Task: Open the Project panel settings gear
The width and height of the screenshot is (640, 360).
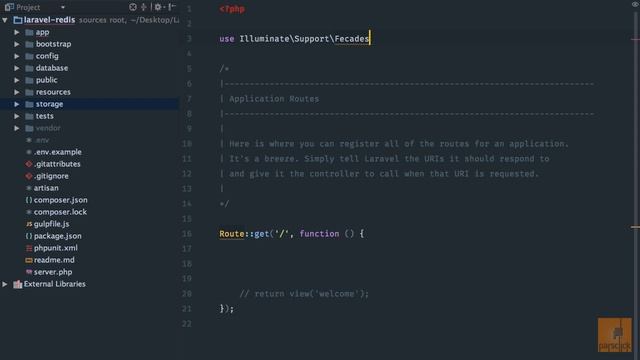Action: pyautogui.click(x=158, y=7)
